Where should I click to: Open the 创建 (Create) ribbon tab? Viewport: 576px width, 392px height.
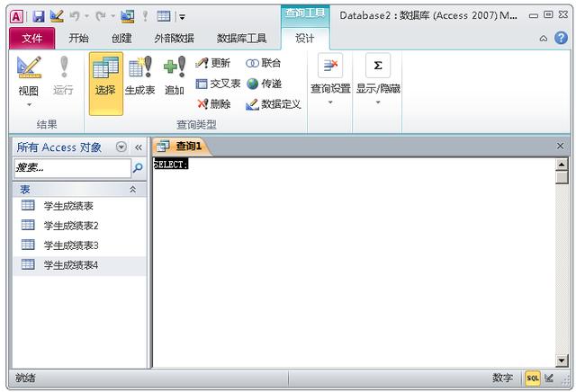click(121, 38)
